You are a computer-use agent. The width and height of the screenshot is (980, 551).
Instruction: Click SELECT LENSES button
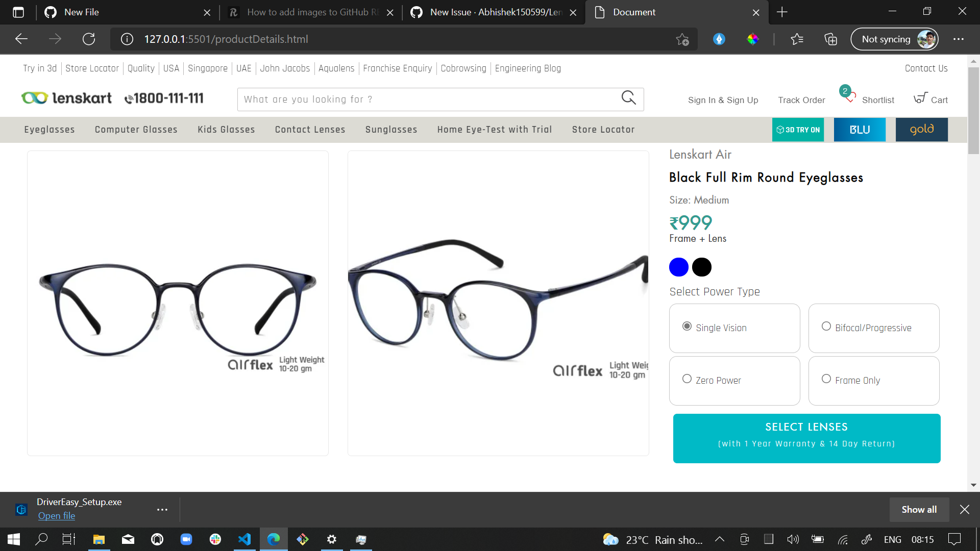click(x=806, y=438)
